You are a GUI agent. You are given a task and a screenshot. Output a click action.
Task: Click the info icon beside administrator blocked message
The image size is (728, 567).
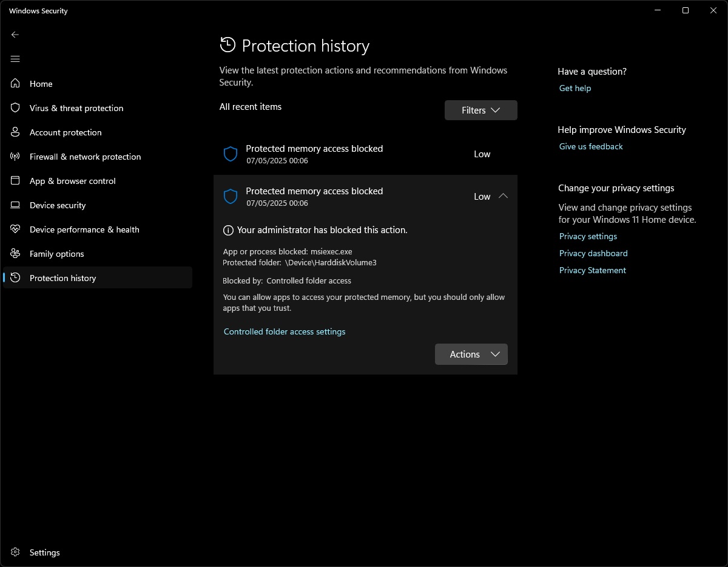[x=228, y=230]
